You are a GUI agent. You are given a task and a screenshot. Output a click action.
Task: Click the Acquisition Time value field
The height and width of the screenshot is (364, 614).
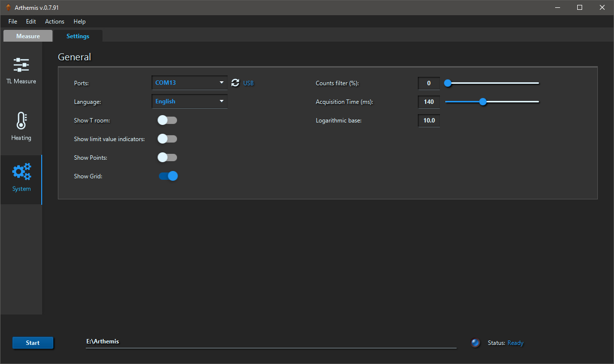(429, 102)
